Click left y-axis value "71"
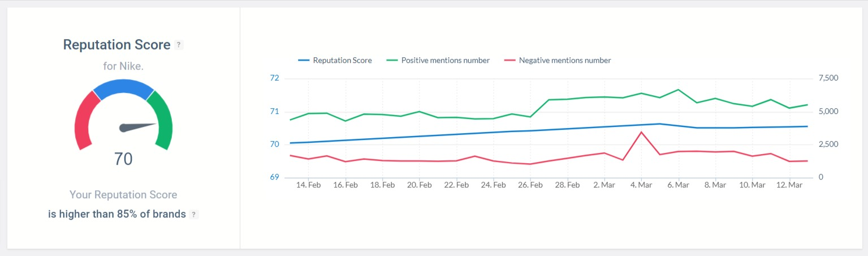Screen dimensions: 868x256 point(275,112)
